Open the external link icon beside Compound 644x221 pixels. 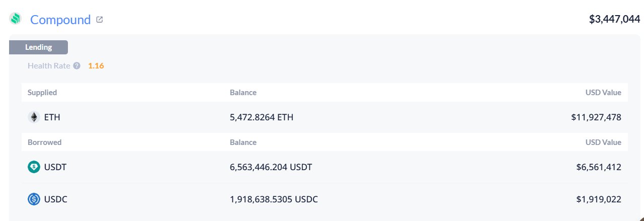tap(100, 20)
